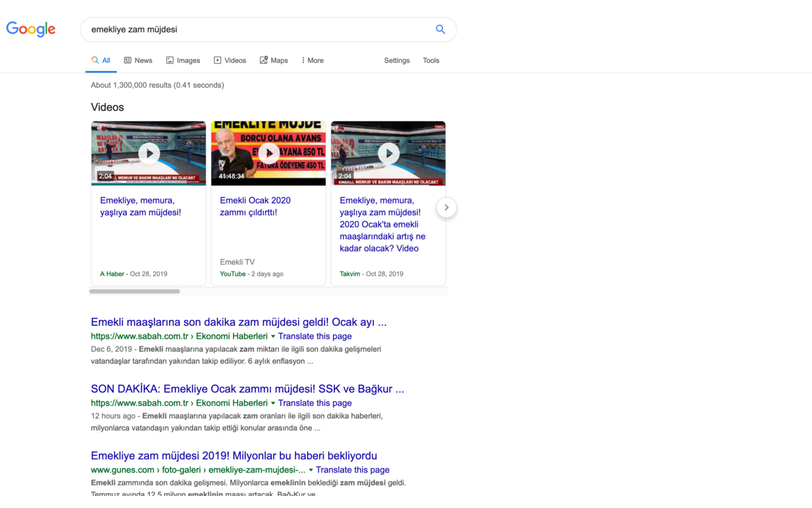Visit the SON DAKİKA SSK ve Bağkur link
812x508 pixels.
coord(247,389)
